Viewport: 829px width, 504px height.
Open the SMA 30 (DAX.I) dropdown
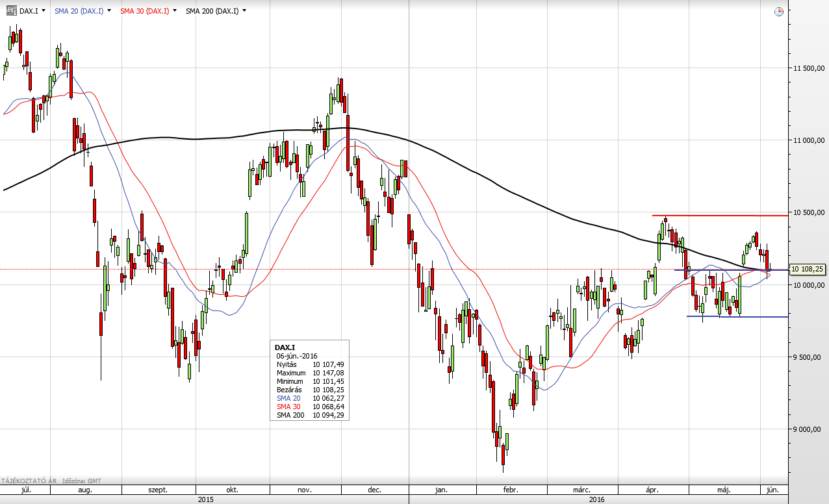click(175, 11)
